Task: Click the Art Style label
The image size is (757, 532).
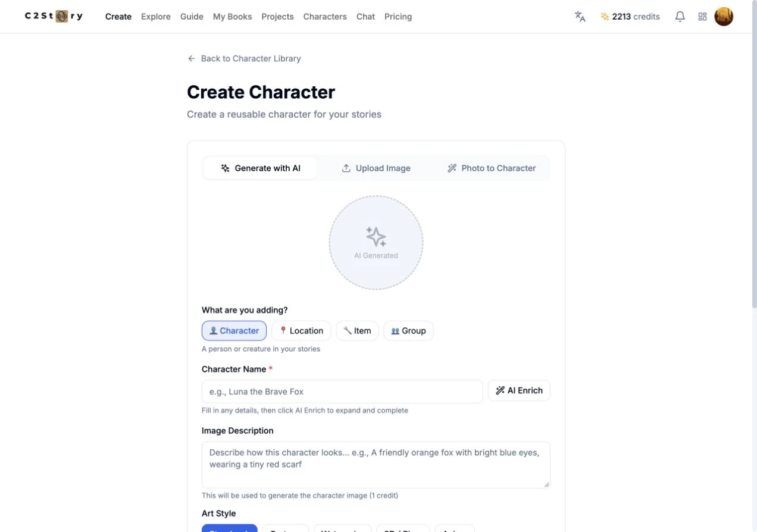Action: pos(218,514)
